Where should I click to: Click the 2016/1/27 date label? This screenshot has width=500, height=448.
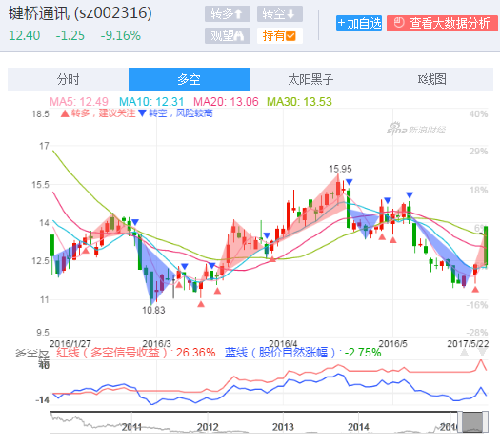click(70, 344)
